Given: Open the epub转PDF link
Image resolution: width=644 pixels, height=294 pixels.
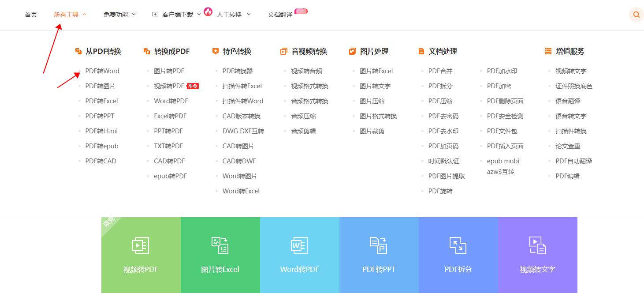Looking at the screenshot, I should (x=171, y=176).
